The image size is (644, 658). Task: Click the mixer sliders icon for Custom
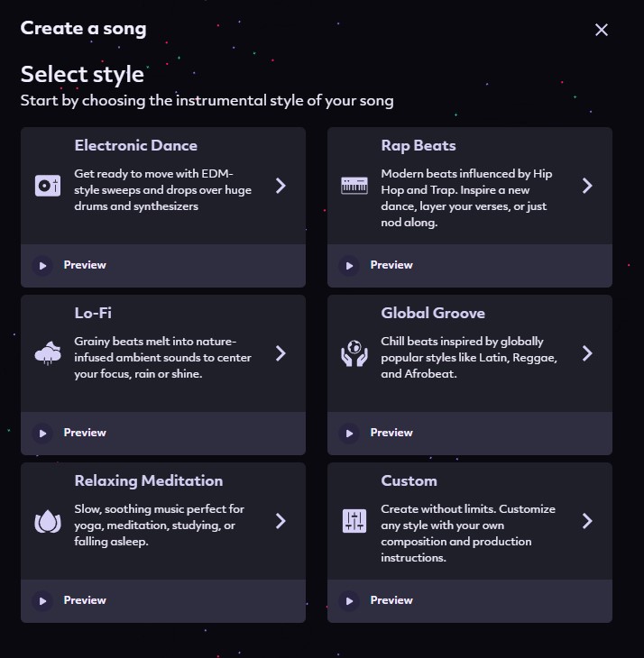click(354, 521)
